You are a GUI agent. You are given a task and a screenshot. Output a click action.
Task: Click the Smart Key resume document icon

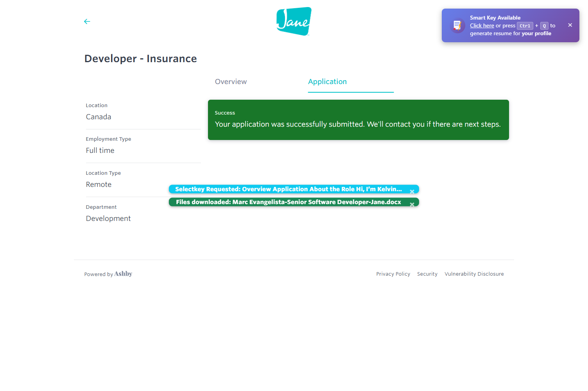click(x=457, y=26)
